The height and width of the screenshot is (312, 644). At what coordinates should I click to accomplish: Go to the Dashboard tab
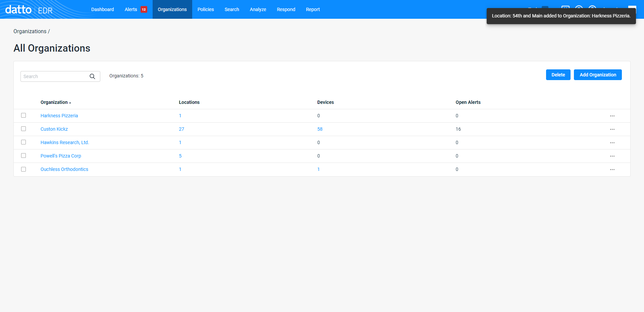click(x=103, y=9)
